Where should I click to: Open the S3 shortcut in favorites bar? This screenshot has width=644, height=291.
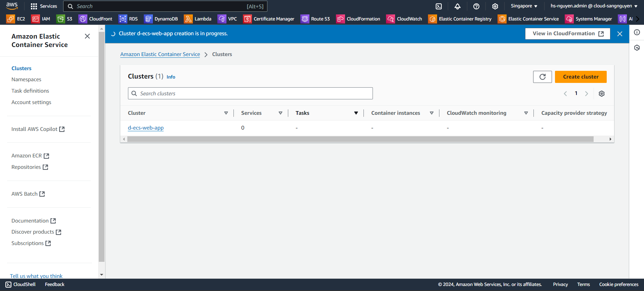[65, 19]
